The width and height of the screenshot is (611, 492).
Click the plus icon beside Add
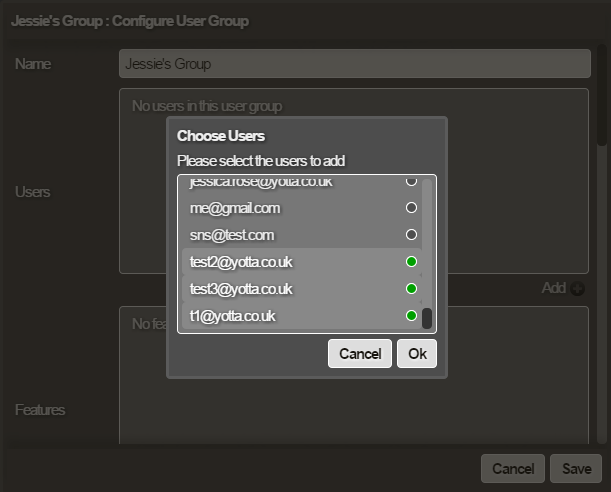577,288
